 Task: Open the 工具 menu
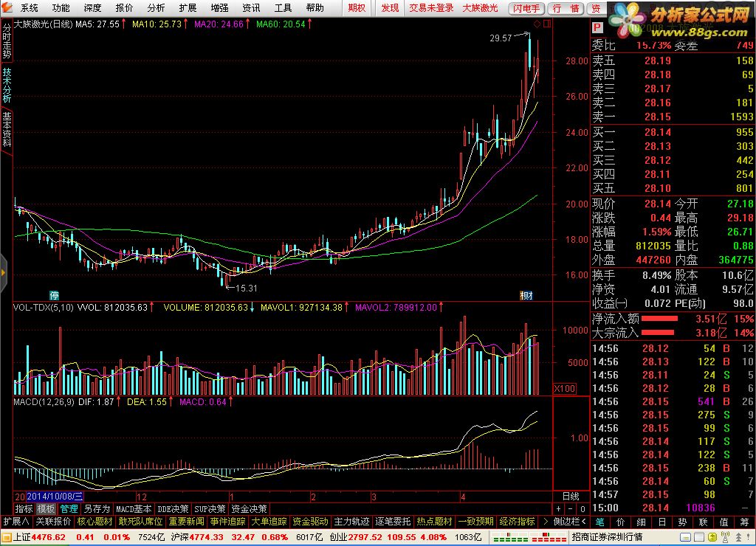pos(283,7)
